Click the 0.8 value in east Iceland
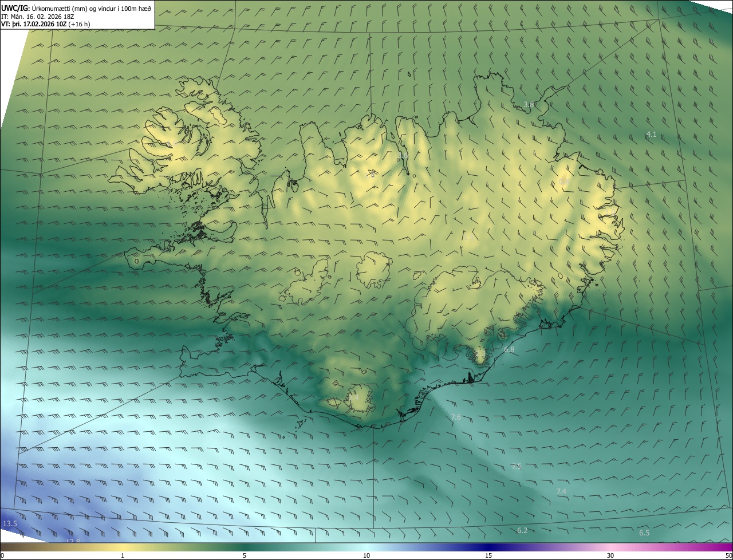 (x=564, y=182)
